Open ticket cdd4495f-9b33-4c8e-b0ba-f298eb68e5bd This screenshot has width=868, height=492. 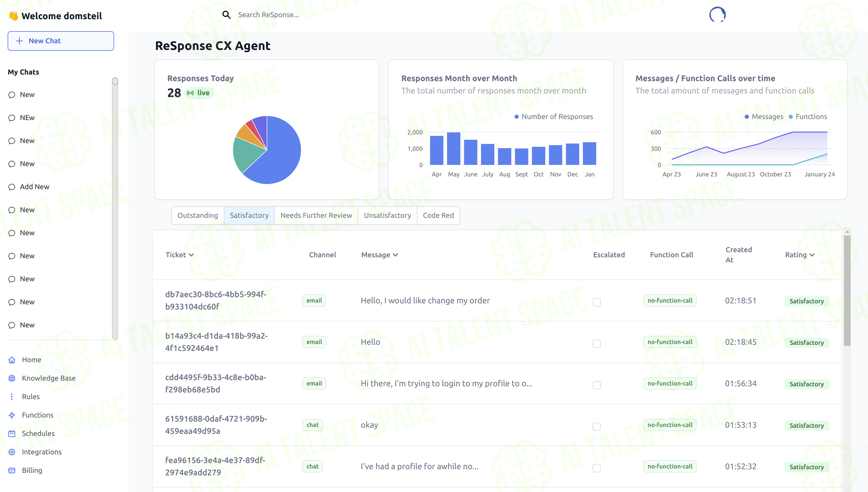[x=216, y=383]
